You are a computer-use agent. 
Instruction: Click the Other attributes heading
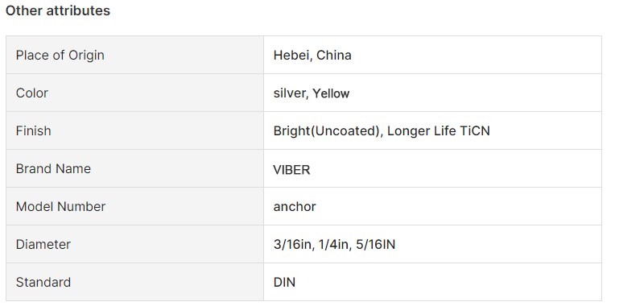57,10
